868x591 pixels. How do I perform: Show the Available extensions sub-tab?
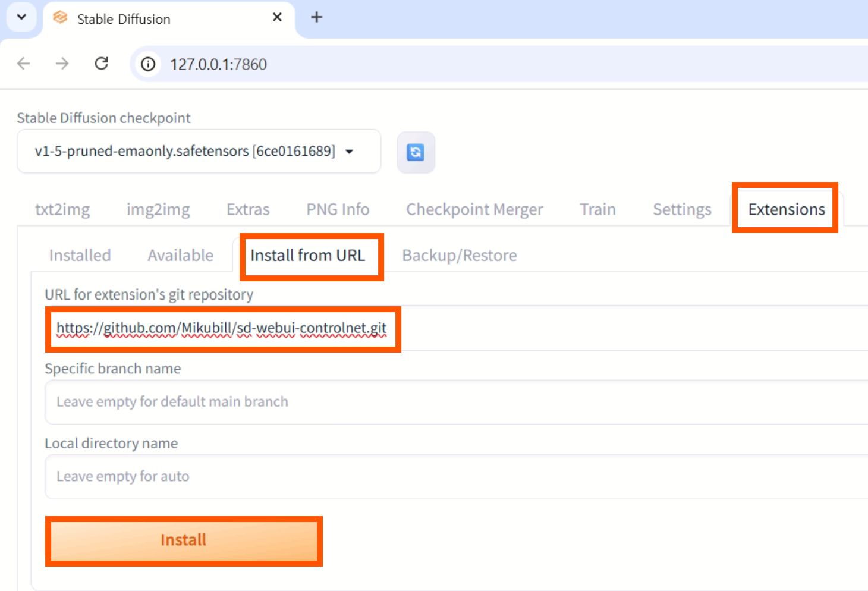[x=180, y=255]
